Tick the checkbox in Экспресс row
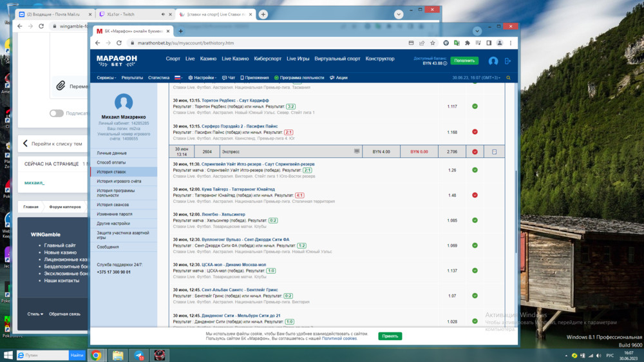The width and height of the screenshot is (644, 362). click(x=494, y=152)
